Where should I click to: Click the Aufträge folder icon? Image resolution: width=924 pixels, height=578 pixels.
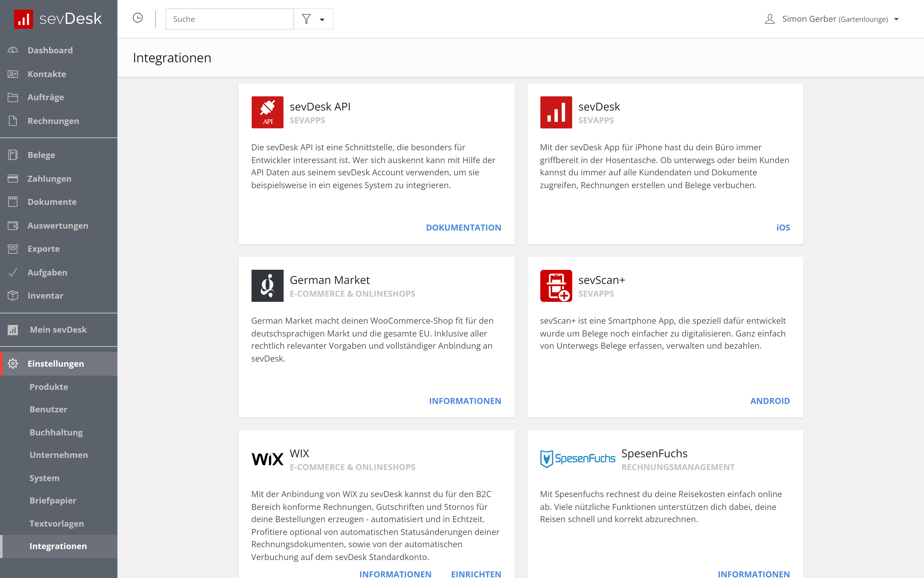13,97
